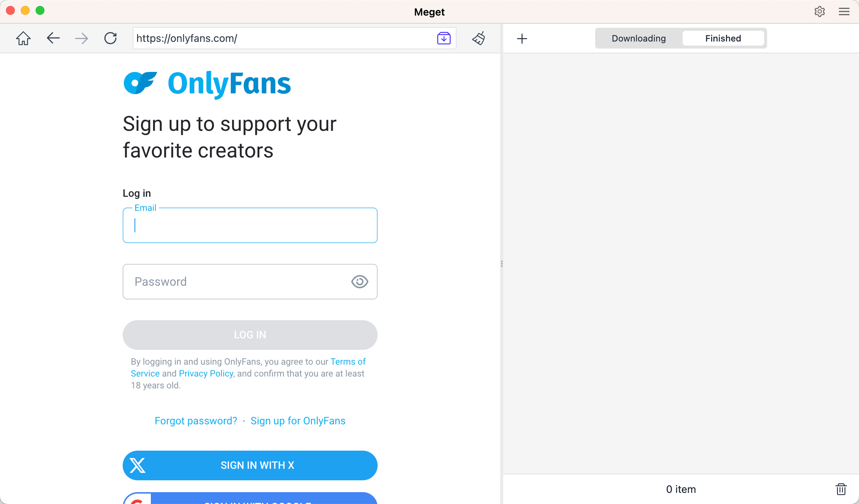Toggle password visibility with the eye icon

point(359,282)
